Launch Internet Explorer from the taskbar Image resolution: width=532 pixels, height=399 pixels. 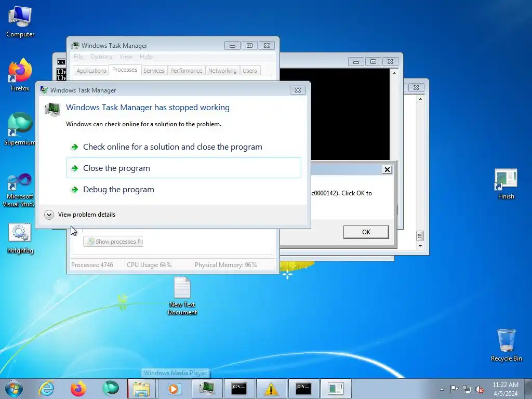point(46,389)
